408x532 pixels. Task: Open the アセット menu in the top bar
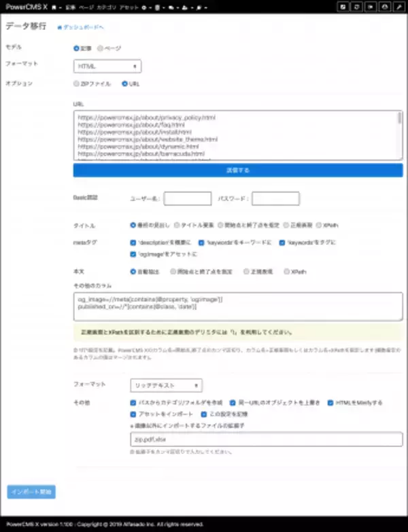129,5
